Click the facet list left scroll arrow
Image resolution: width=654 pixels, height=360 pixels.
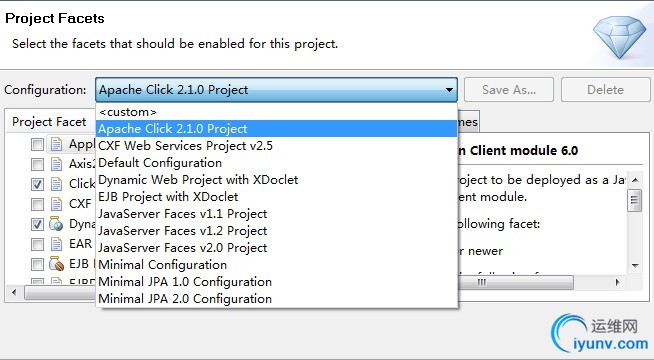click(x=15, y=292)
